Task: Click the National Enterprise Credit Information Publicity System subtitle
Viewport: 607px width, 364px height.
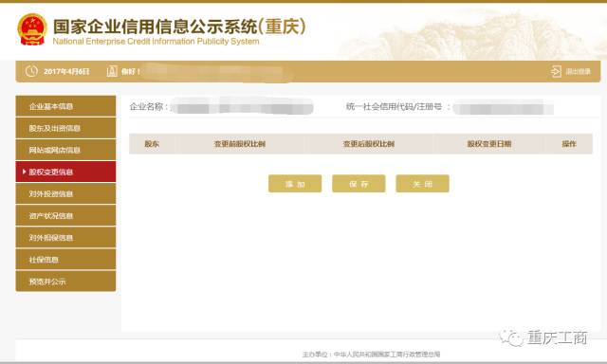Action: pos(156,42)
